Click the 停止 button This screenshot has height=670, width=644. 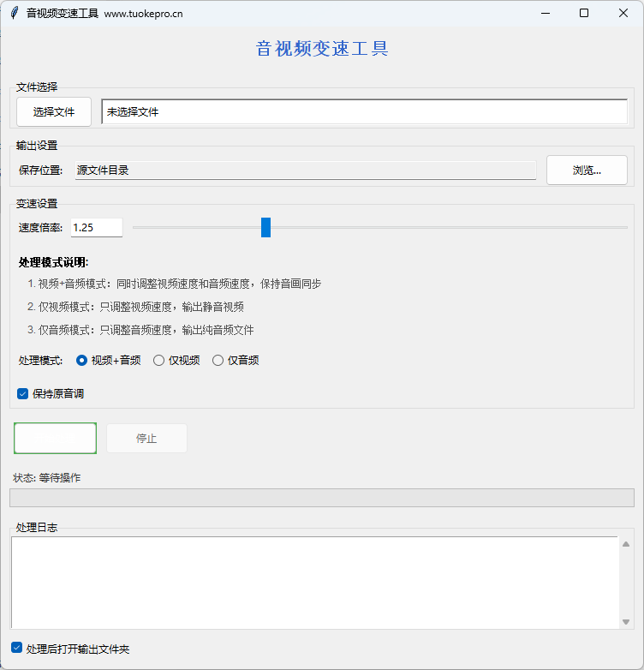[146, 439]
